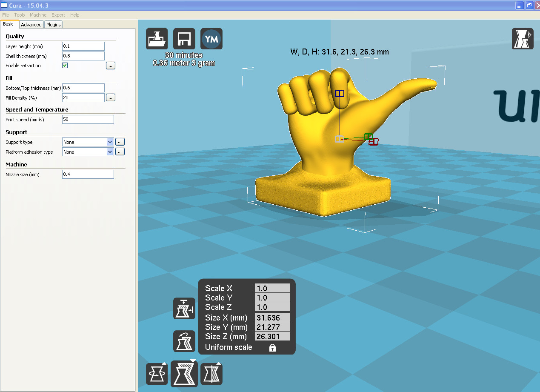This screenshot has width=540, height=392.
Task: Open retraction settings ellipsis button
Action: point(111,66)
